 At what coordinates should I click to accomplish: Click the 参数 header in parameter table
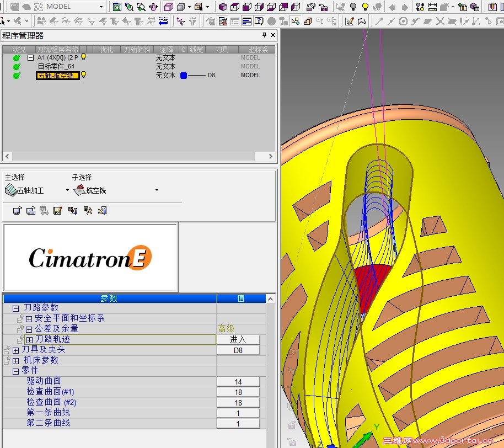[x=109, y=298]
